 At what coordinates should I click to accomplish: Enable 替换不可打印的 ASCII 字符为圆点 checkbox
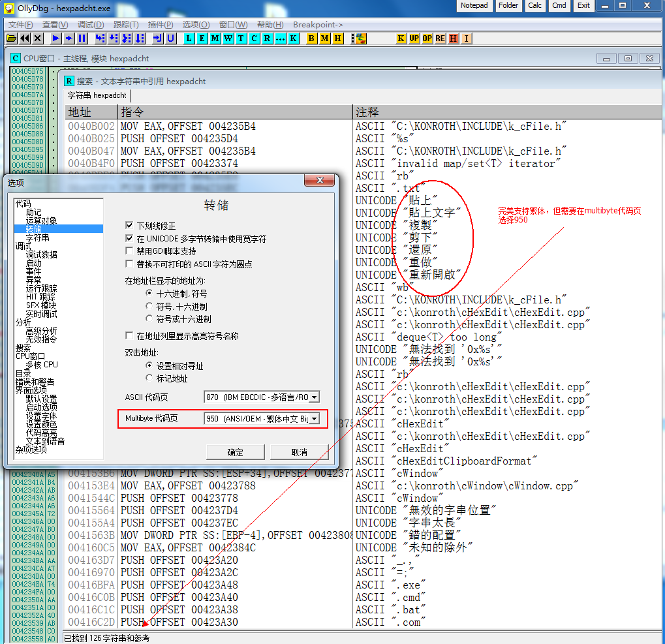click(129, 264)
